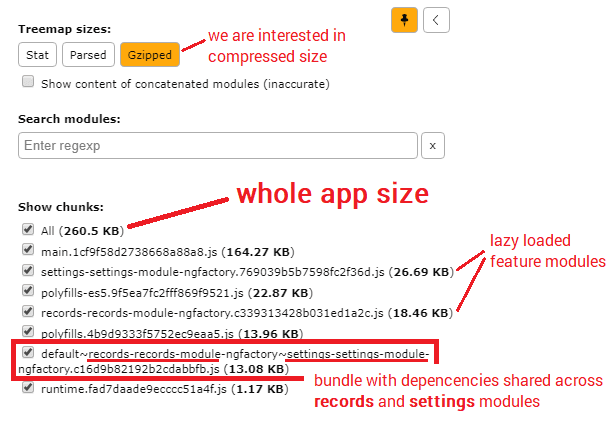Focus the Search modules regexp field

pyautogui.click(x=218, y=145)
